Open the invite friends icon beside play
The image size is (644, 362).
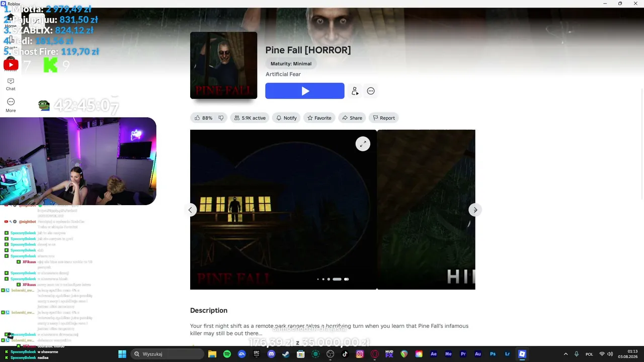pyautogui.click(x=355, y=91)
